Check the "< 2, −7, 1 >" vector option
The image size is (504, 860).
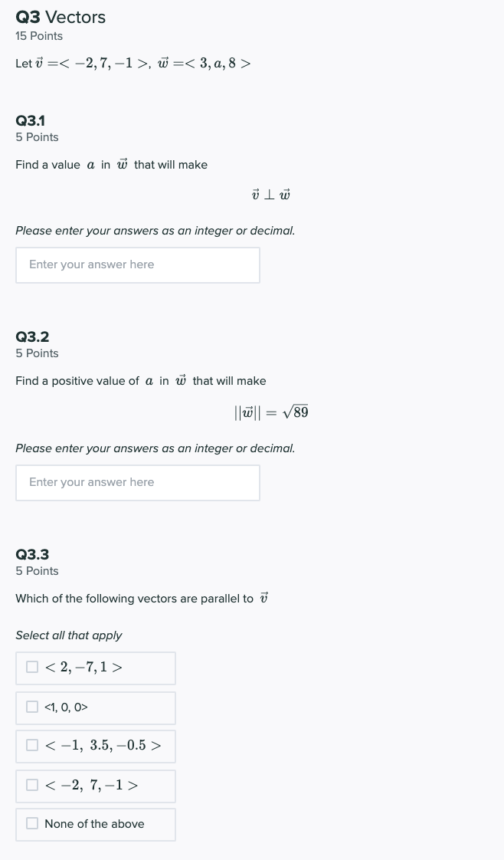32,667
